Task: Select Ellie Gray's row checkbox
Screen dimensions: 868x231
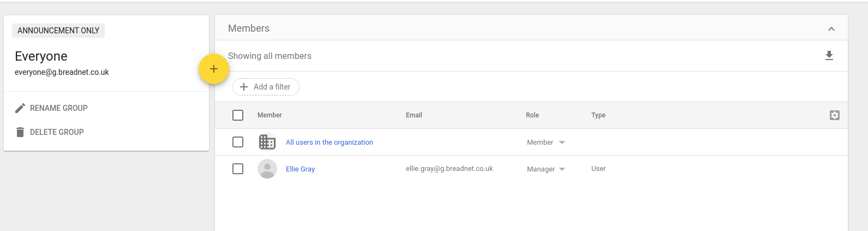Action: [x=238, y=169]
